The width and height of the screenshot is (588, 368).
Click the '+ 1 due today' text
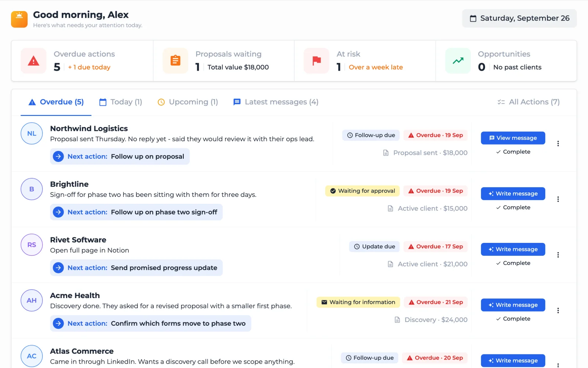[x=89, y=67]
